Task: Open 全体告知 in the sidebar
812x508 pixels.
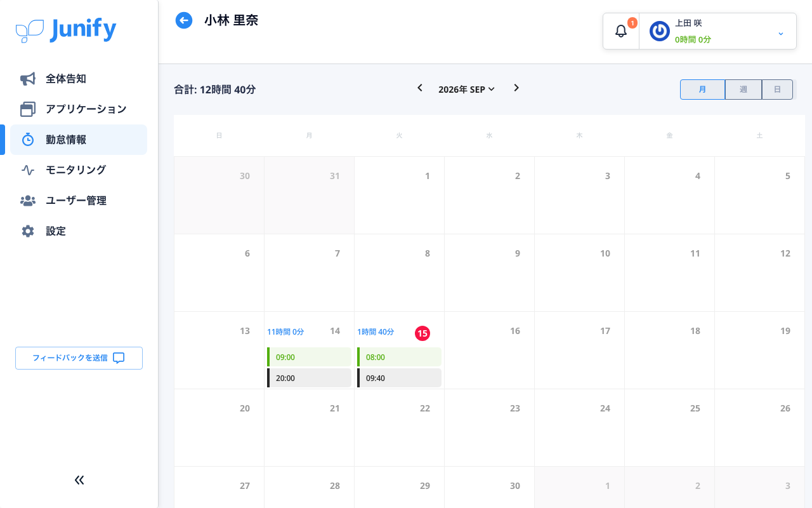Action: [x=79, y=79]
